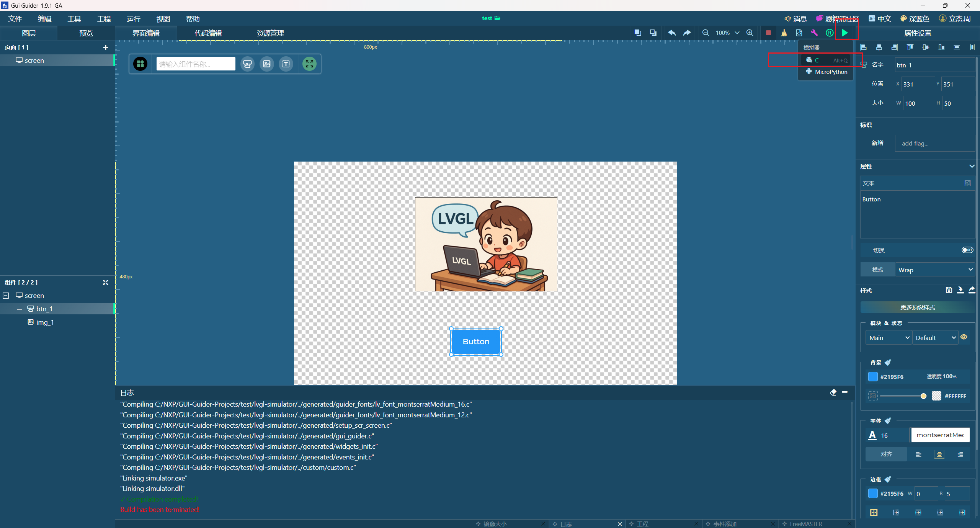Click the 深蓝色 theme button
The width and height of the screenshot is (980, 528).
(x=915, y=19)
